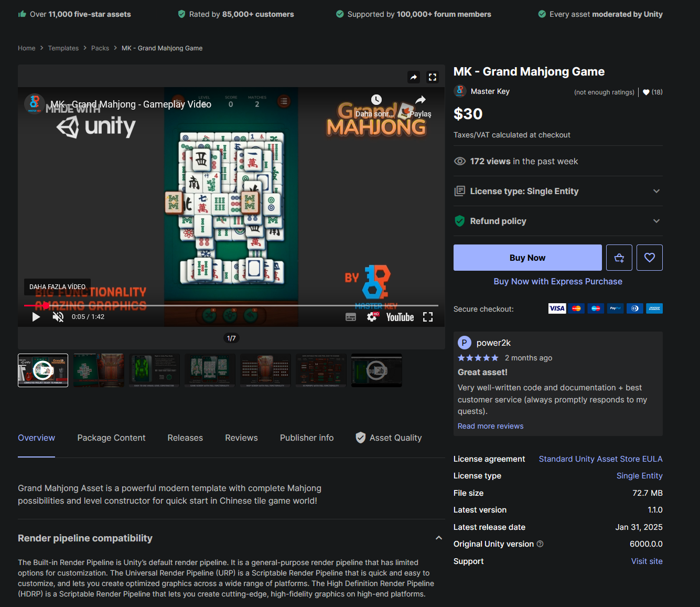Select fourth gallery thumbnail
Screen dimensions: 700x607
[x=210, y=370]
